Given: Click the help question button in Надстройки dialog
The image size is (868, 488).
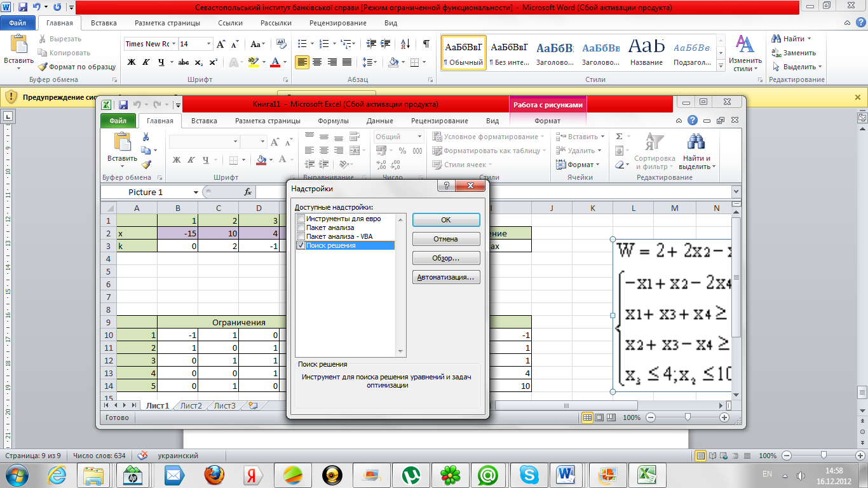Looking at the screenshot, I should pyautogui.click(x=447, y=186).
